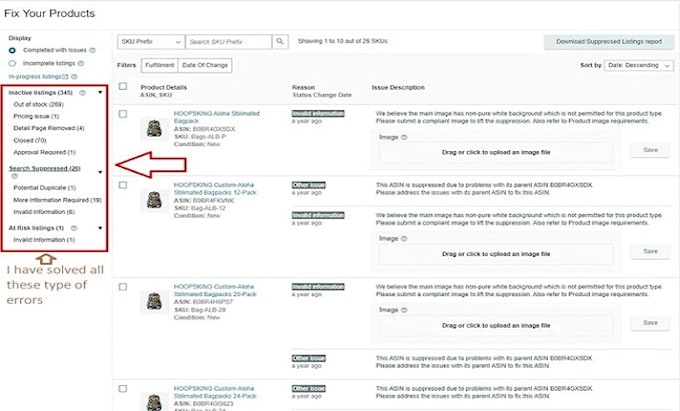Open In-progress listings link
Image resolution: width=680 pixels, height=411 pixels.
[x=38, y=77]
